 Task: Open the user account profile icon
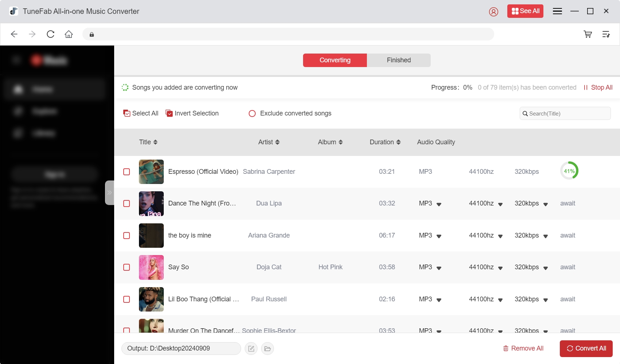coord(493,12)
